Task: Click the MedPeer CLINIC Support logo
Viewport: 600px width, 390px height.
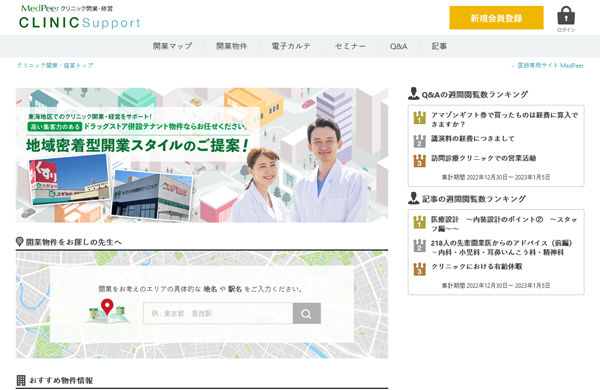Action: [x=80, y=17]
